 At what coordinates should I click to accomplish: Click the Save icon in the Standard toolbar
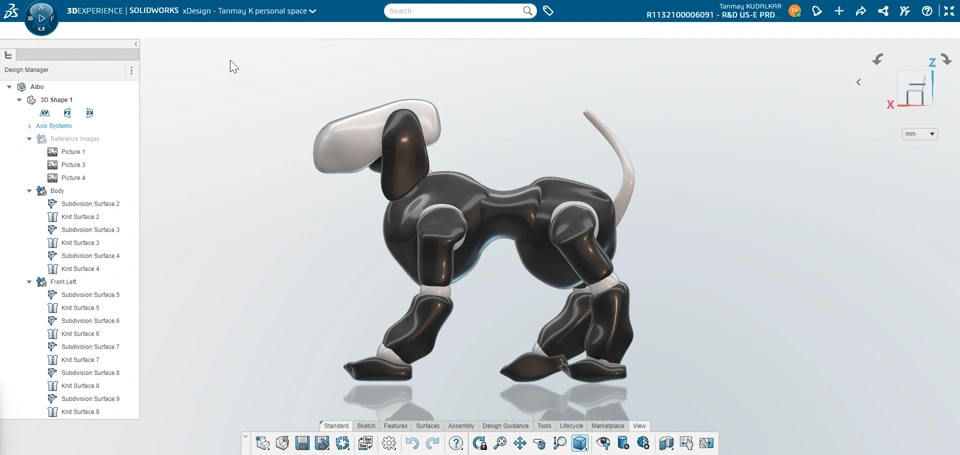(x=302, y=443)
